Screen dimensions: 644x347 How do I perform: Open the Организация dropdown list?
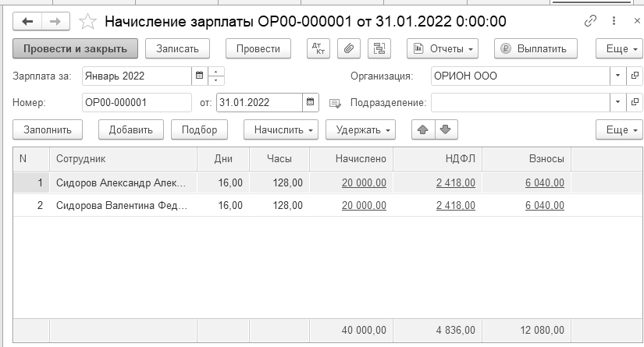tap(617, 76)
